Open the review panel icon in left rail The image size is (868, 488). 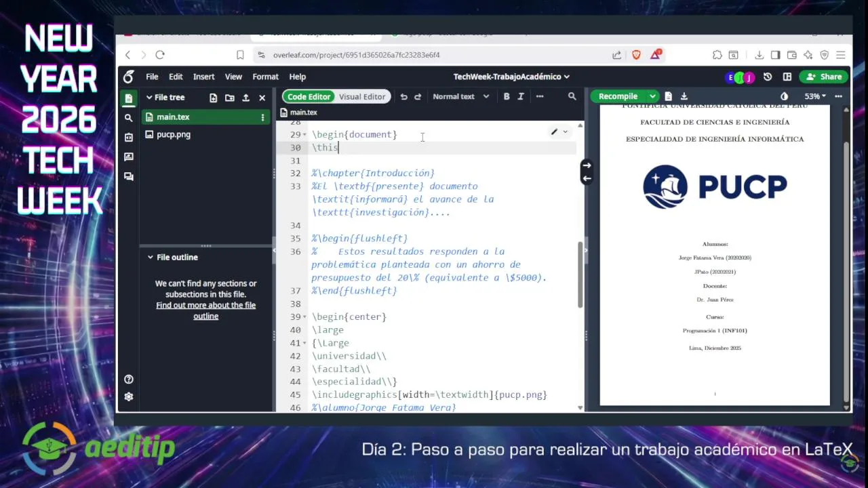point(129,157)
